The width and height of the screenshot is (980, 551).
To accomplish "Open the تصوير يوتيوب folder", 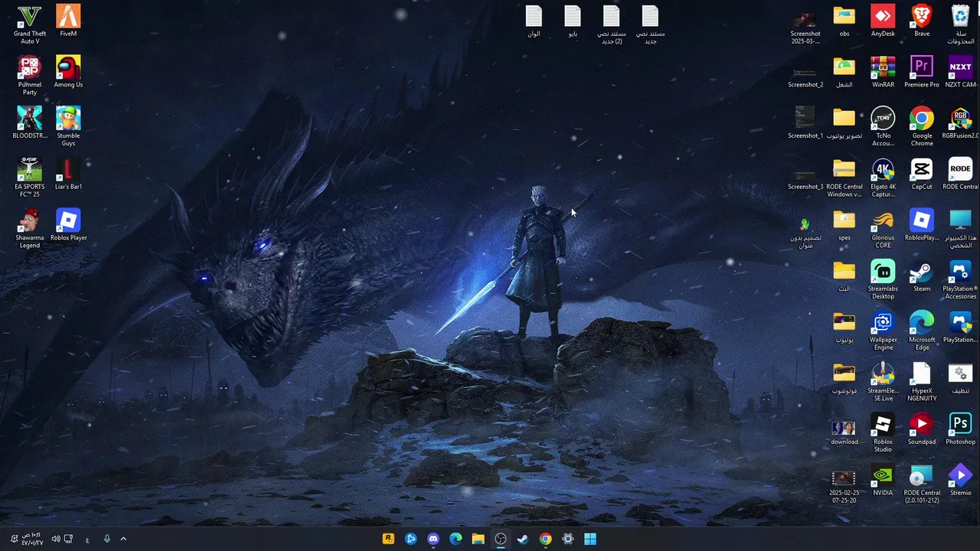I will (x=844, y=122).
